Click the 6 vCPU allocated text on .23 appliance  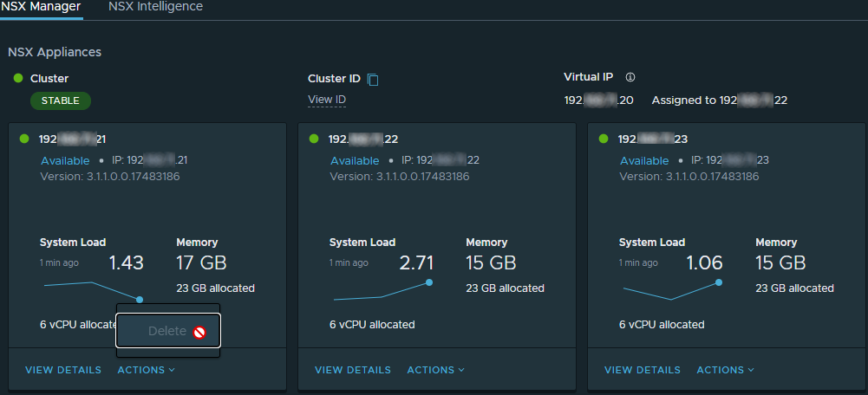(662, 325)
